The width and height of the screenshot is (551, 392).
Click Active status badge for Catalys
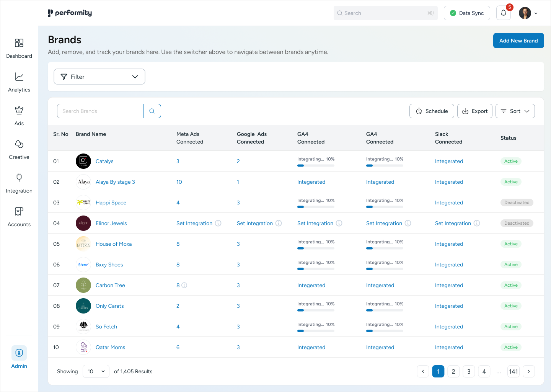[x=511, y=161]
